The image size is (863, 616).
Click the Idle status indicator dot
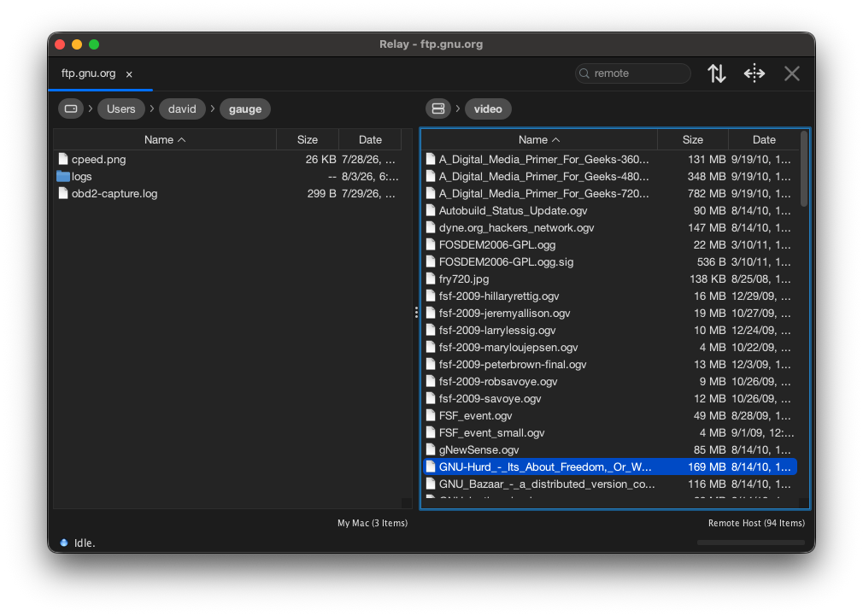[64, 543]
